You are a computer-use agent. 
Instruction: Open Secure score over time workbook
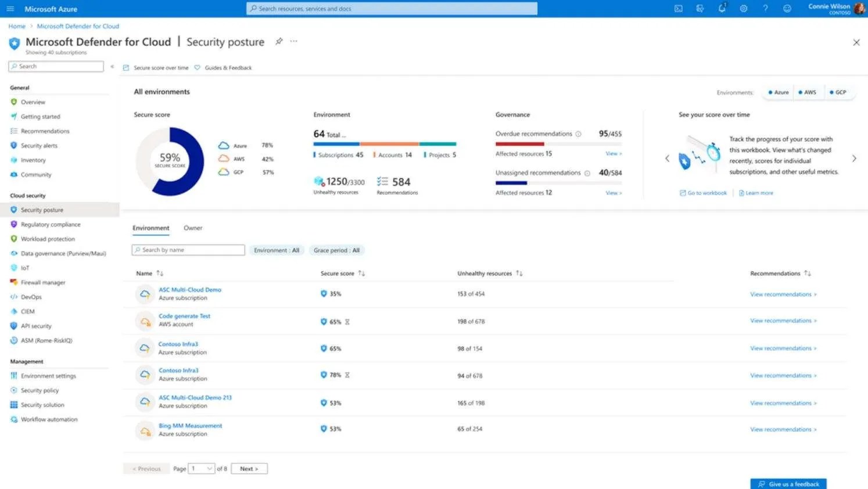(x=156, y=68)
